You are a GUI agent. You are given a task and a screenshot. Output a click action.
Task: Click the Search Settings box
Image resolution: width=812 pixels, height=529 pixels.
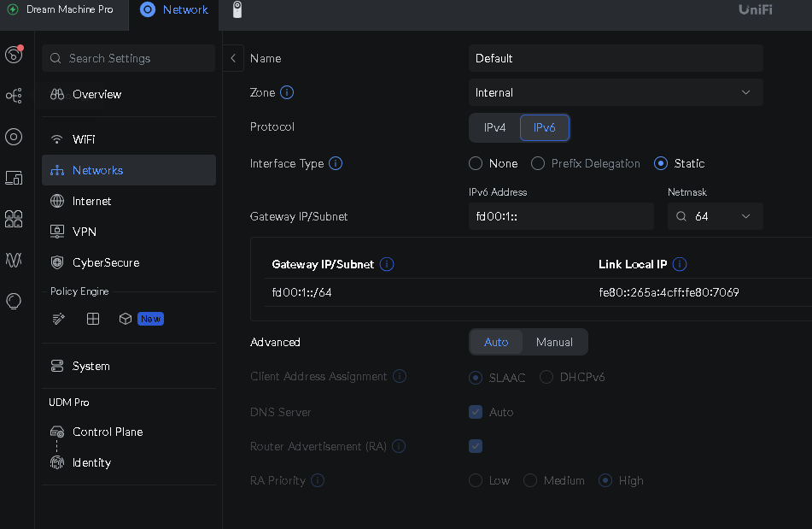pyautogui.click(x=128, y=58)
